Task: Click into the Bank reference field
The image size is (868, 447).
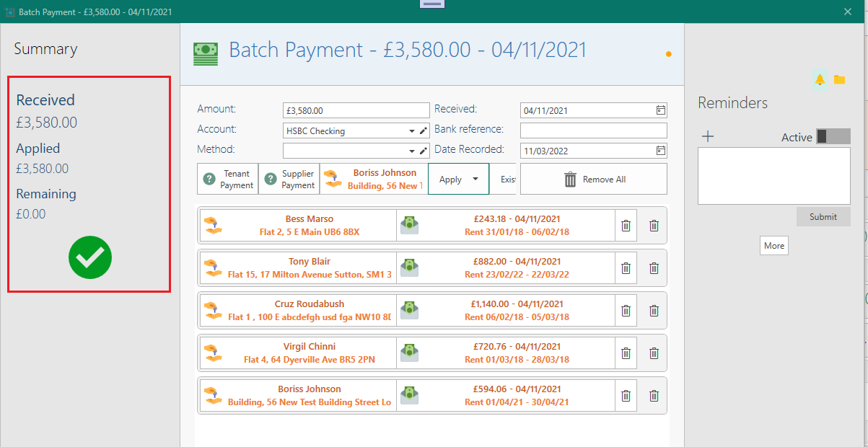Action: point(593,130)
